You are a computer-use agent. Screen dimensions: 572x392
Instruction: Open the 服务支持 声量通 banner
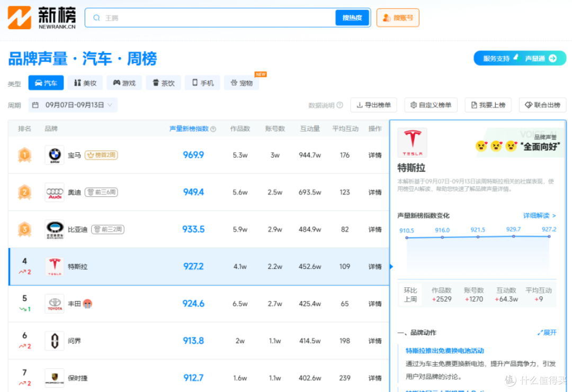coord(520,58)
